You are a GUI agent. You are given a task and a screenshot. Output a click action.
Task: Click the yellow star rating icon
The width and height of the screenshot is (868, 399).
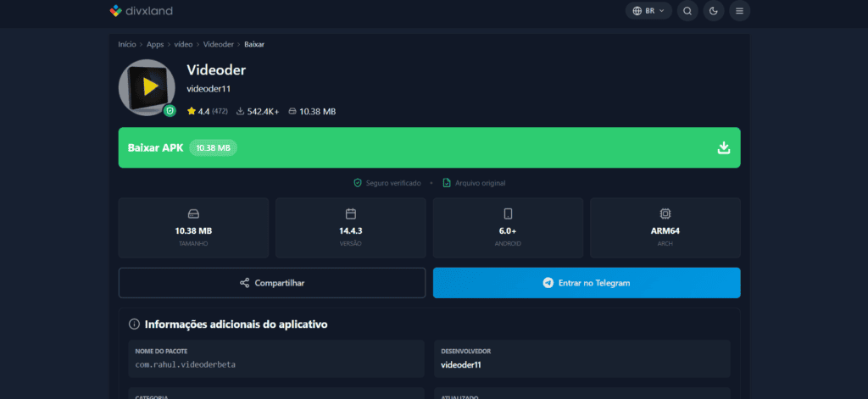(192, 111)
